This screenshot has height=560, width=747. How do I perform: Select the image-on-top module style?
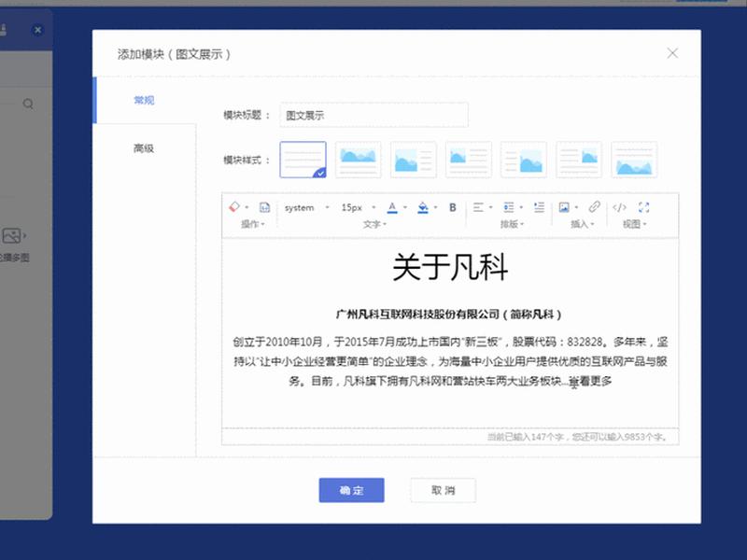click(359, 160)
